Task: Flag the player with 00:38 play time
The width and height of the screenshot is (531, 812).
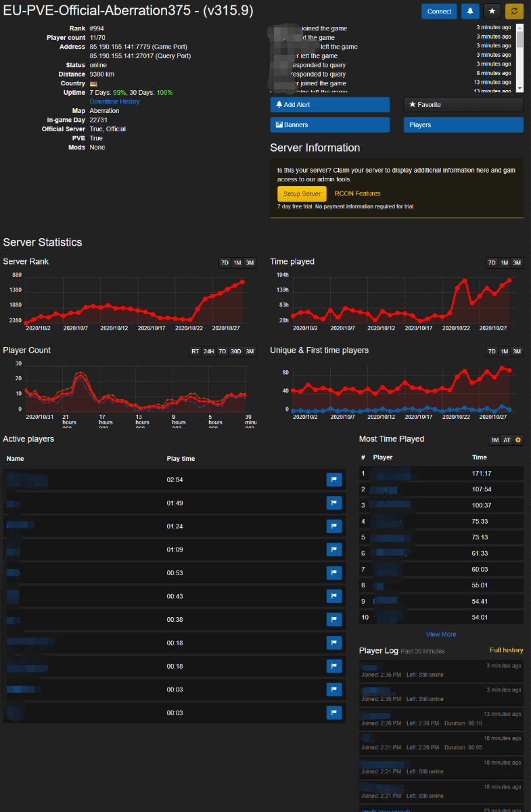Action: [x=334, y=619]
